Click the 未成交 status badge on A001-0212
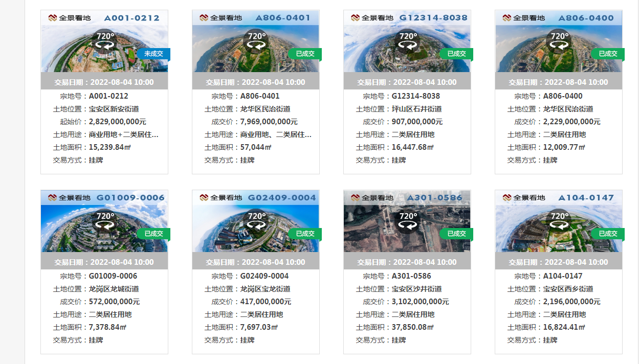Image resolution: width=639 pixels, height=364 pixels. [153, 54]
